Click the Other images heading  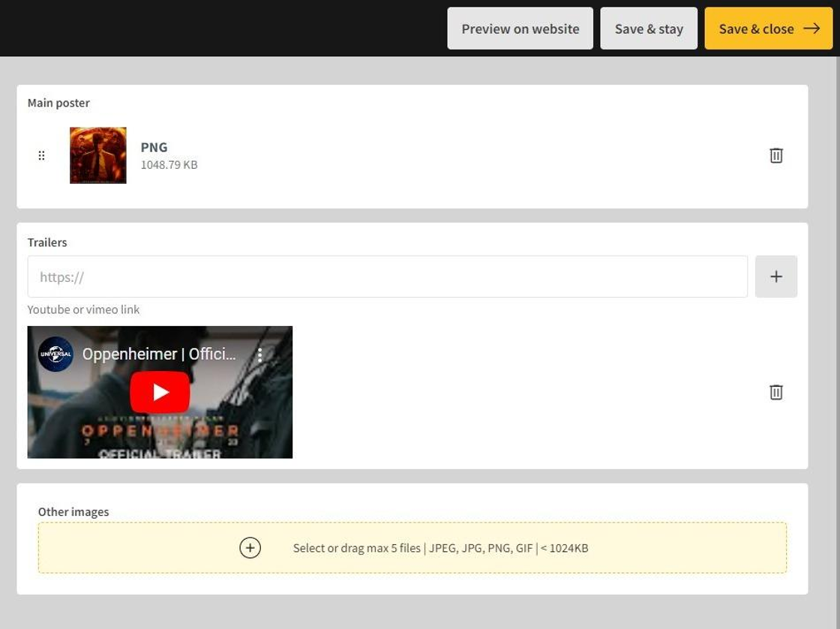click(73, 512)
